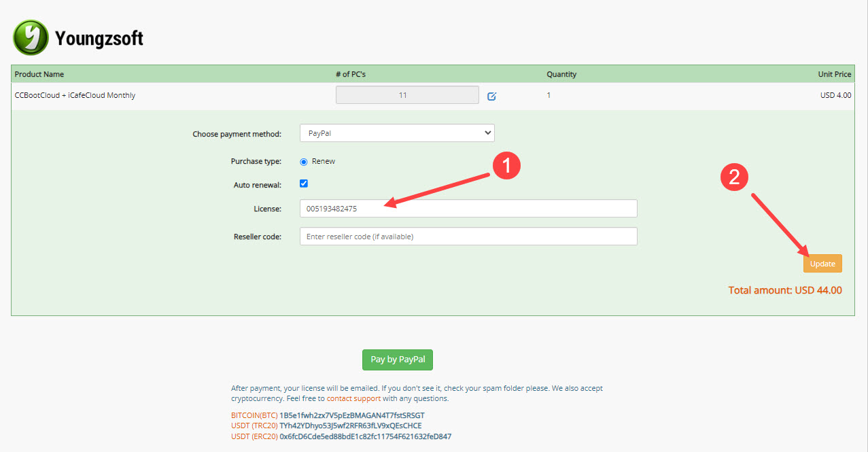Uncheck the Auto renewal checkbox
The image size is (868, 452).
click(x=304, y=184)
